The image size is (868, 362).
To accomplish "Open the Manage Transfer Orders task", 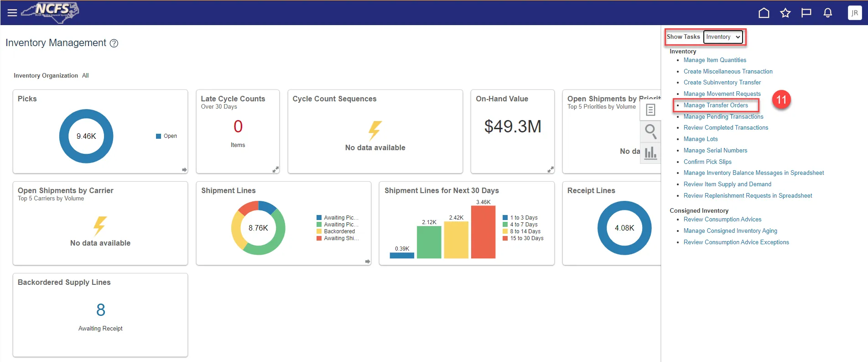I will (x=715, y=105).
